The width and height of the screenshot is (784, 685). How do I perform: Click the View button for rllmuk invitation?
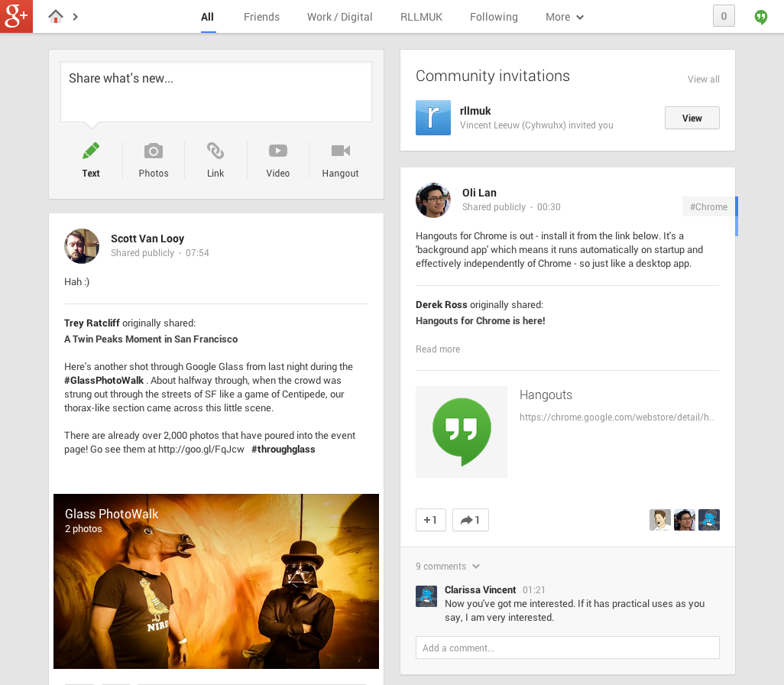click(x=692, y=118)
